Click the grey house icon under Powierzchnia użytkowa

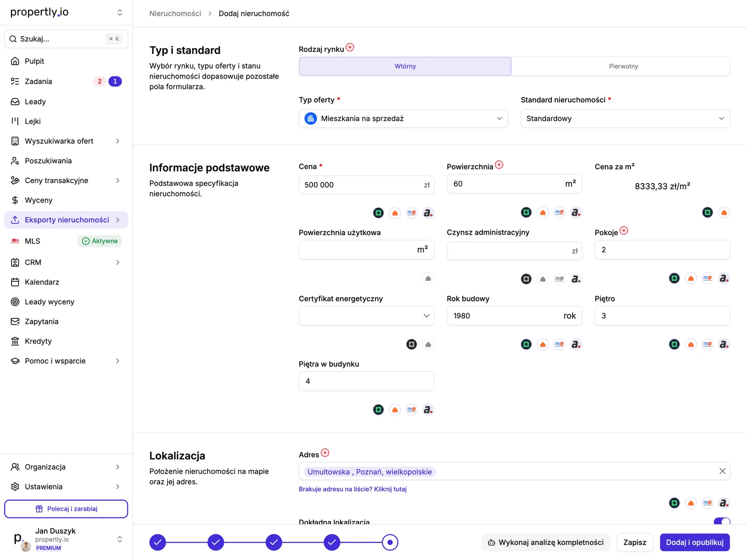[x=428, y=279]
